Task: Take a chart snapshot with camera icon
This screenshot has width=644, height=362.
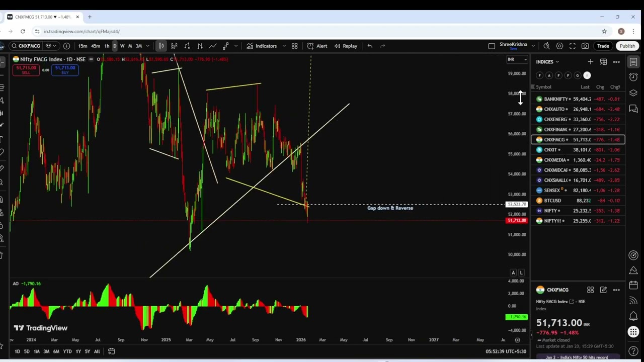Action: (x=585, y=46)
